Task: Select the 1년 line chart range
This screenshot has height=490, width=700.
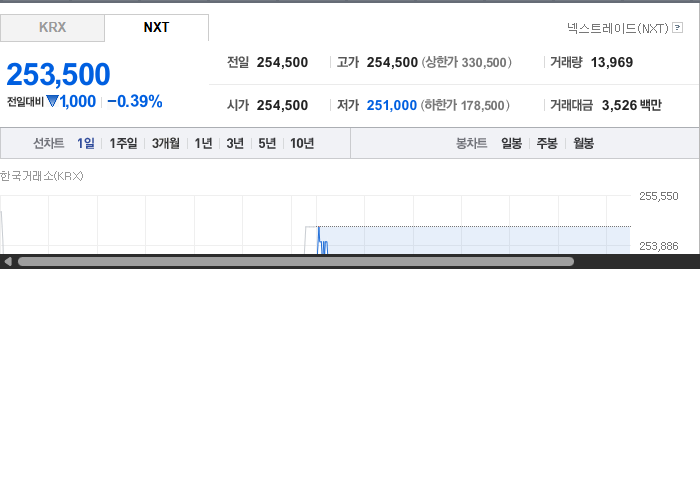Action: 203,143
